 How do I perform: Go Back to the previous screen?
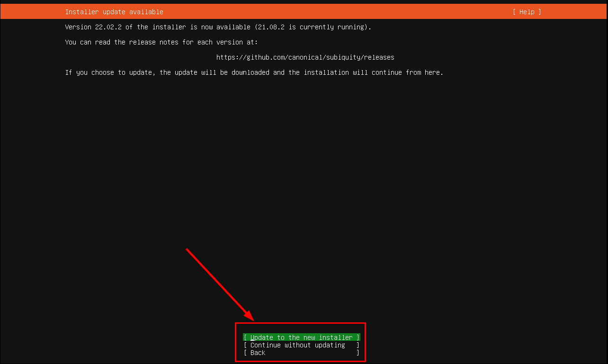pos(258,353)
